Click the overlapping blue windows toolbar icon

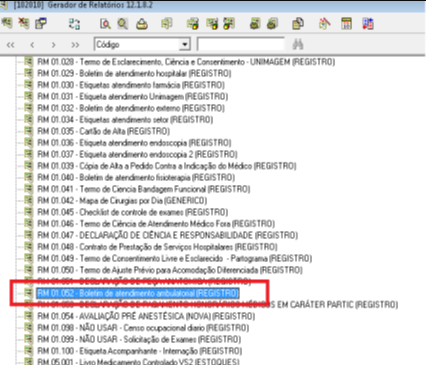[x=41, y=24]
